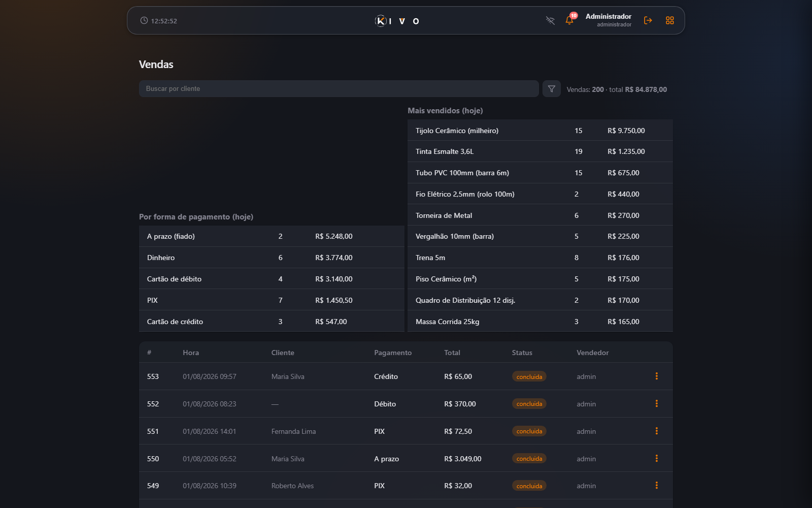Sort by the Hora column header
Image resolution: width=812 pixels, height=508 pixels.
point(191,353)
